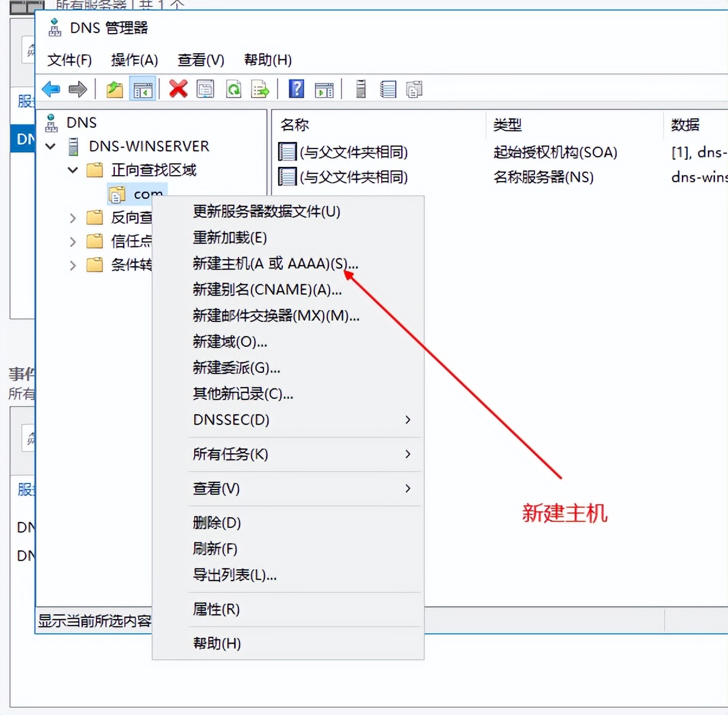Toggle the show/hide console tree toolbar icon
The height and width of the screenshot is (715, 728).
pos(143,89)
